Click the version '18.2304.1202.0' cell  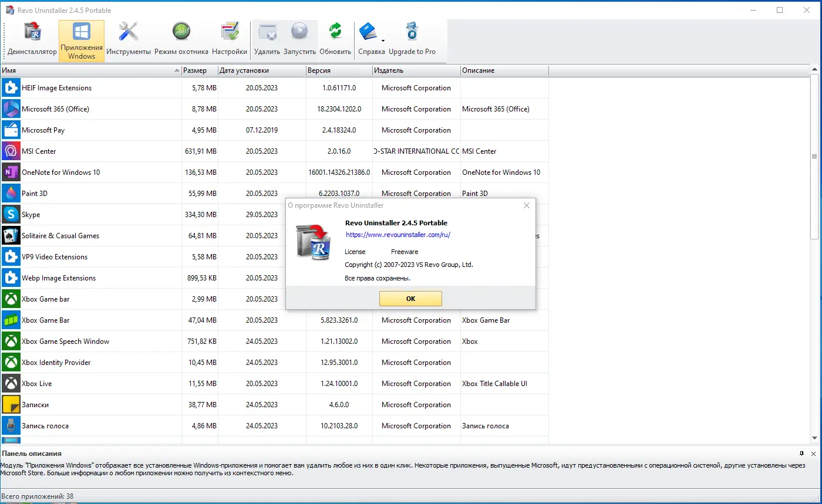(x=339, y=109)
